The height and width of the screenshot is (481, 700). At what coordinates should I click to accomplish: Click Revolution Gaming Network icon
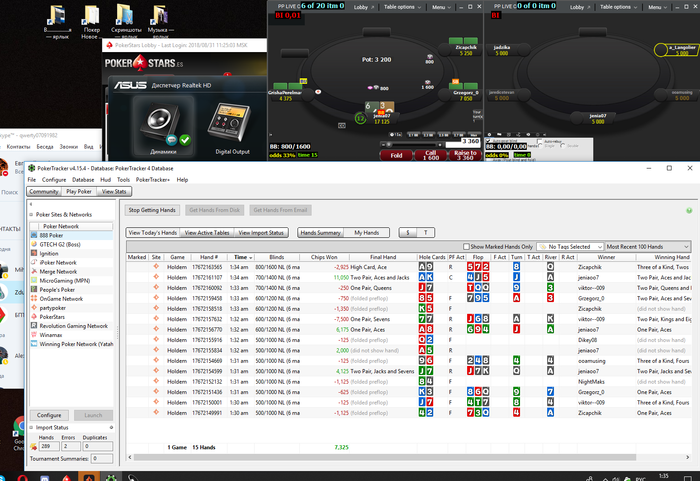point(34,326)
